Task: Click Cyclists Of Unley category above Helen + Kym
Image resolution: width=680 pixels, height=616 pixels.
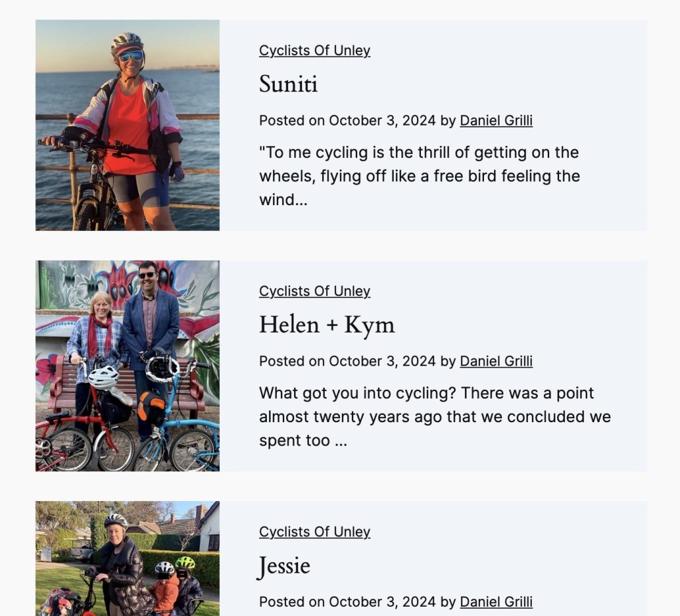Action: (x=315, y=291)
